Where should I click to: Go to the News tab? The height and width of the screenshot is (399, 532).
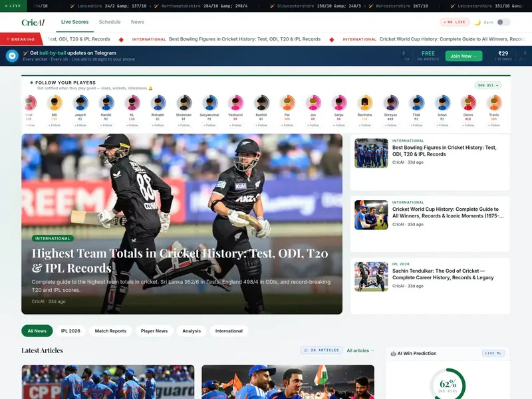[x=138, y=22]
